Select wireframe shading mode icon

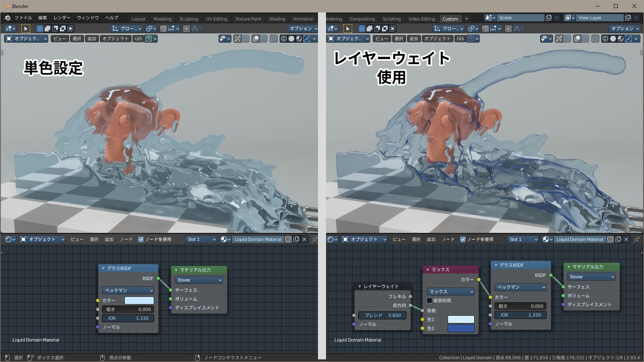[x=284, y=39]
